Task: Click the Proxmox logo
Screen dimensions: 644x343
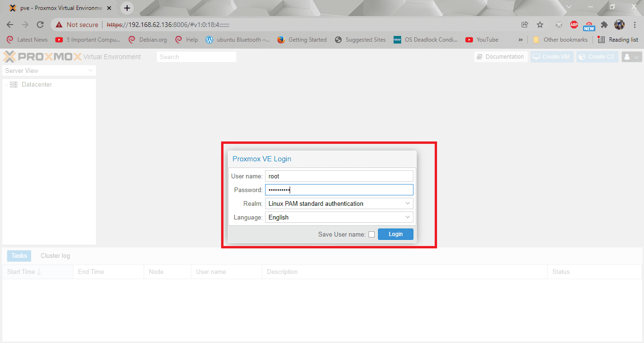Action: pyautogui.click(x=43, y=57)
